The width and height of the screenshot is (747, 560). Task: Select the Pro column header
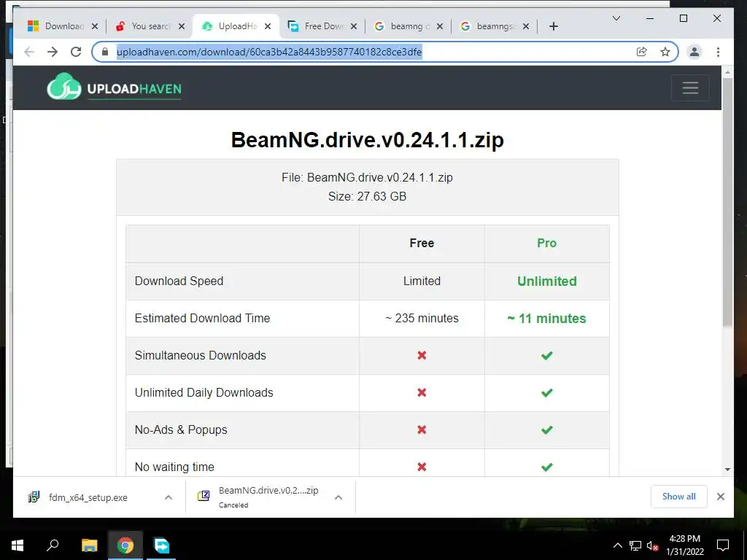click(x=546, y=243)
